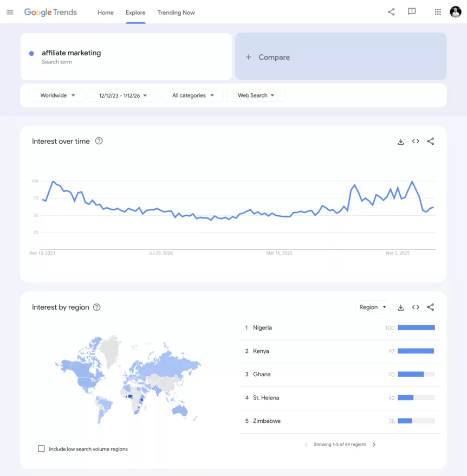Select Nigeria in the region ranking list
The height and width of the screenshot is (476, 467).
point(264,327)
